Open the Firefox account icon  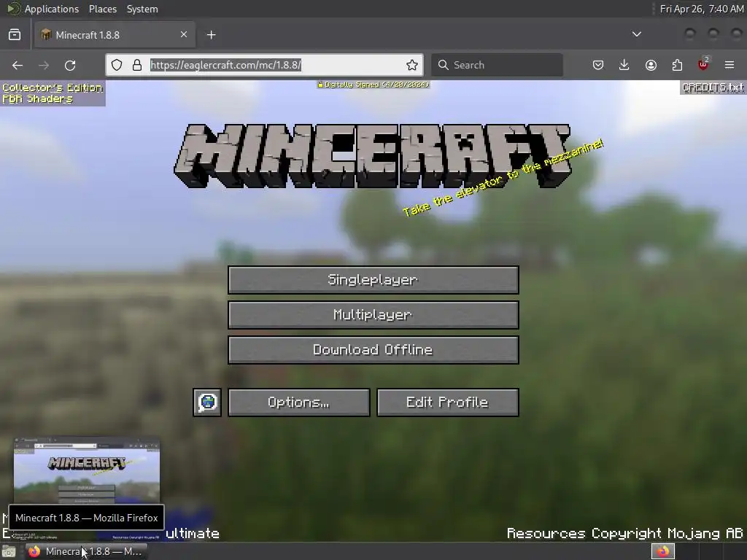pyautogui.click(x=651, y=65)
